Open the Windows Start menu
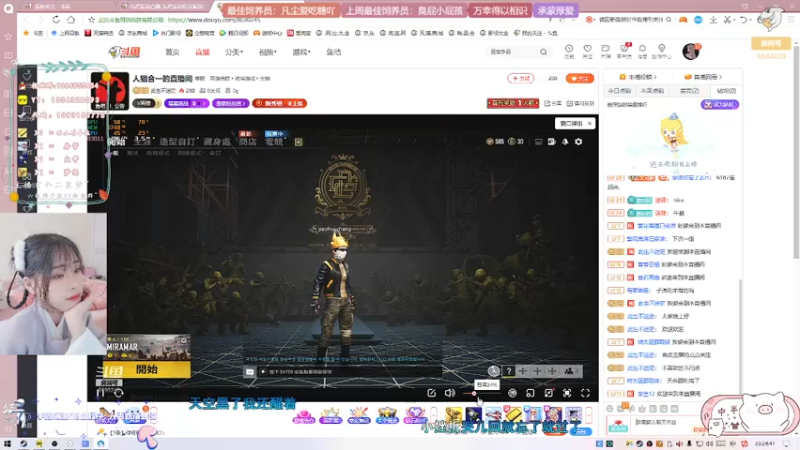 click(x=7, y=444)
